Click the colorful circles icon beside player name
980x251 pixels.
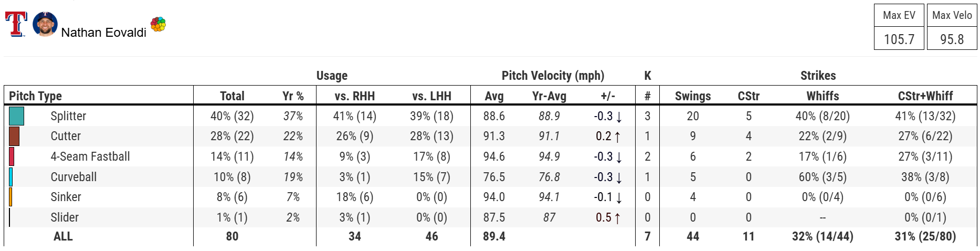coord(158,24)
